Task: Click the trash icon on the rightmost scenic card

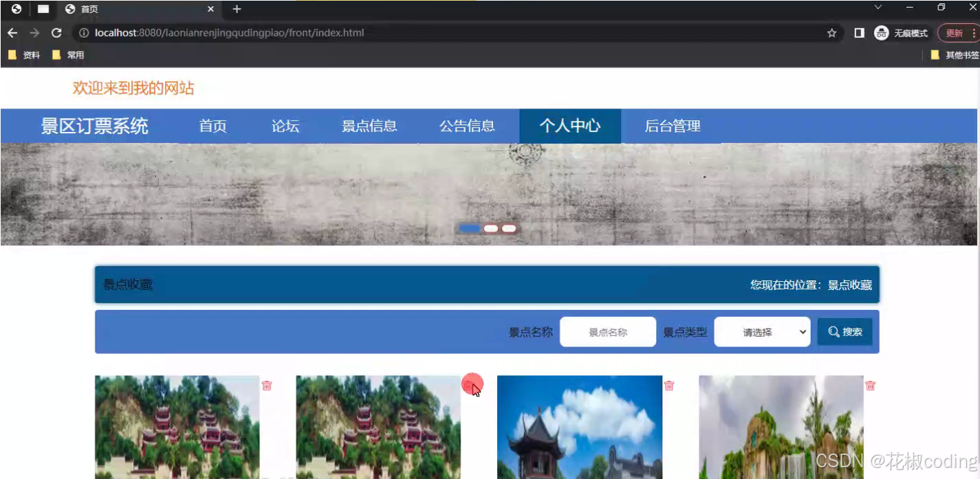Action: 870,386
